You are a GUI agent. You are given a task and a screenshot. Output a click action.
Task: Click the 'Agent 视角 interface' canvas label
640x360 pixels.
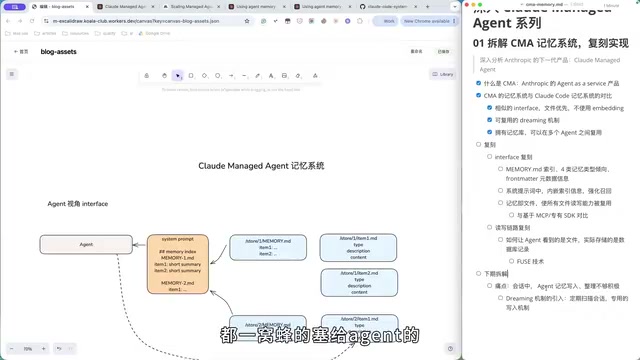point(78,204)
